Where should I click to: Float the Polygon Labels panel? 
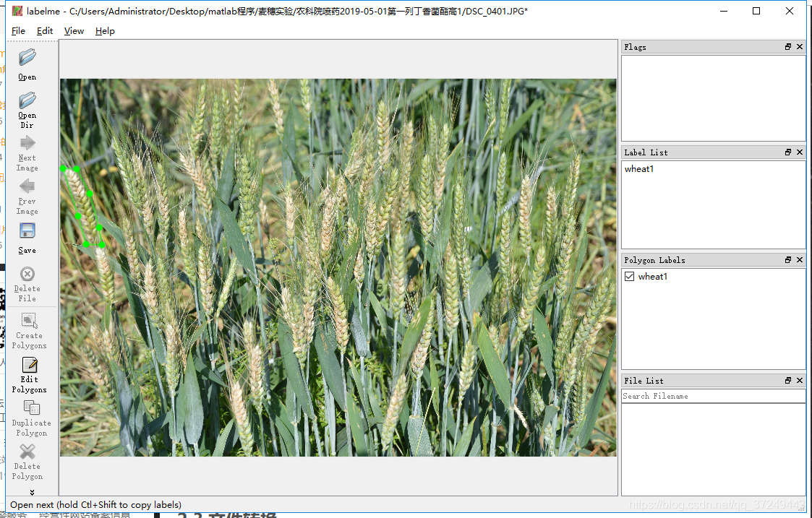pos(788,260)
